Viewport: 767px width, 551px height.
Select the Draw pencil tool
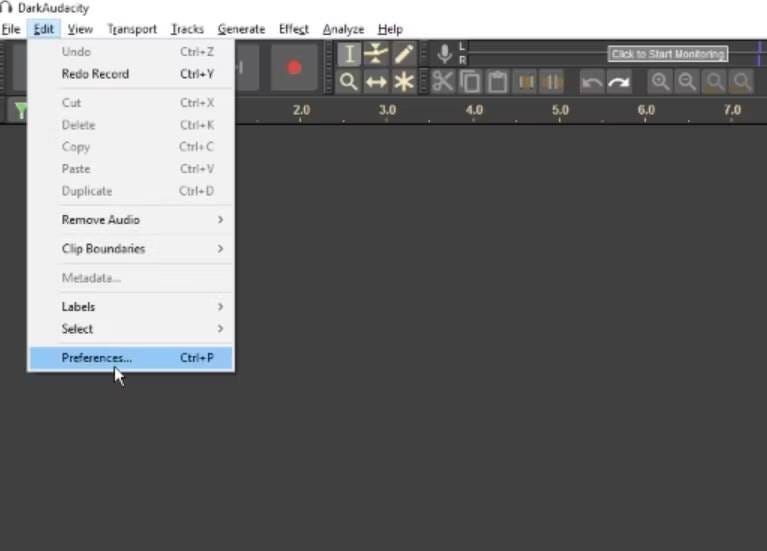404,54
